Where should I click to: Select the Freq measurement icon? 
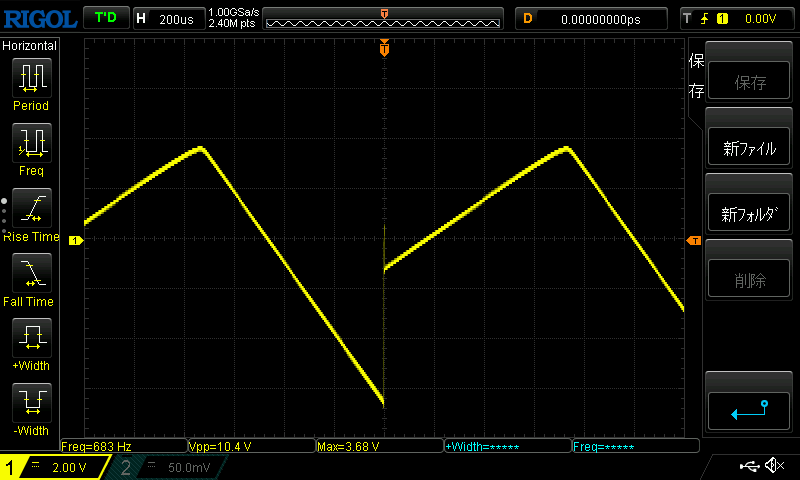coord(32,143)
